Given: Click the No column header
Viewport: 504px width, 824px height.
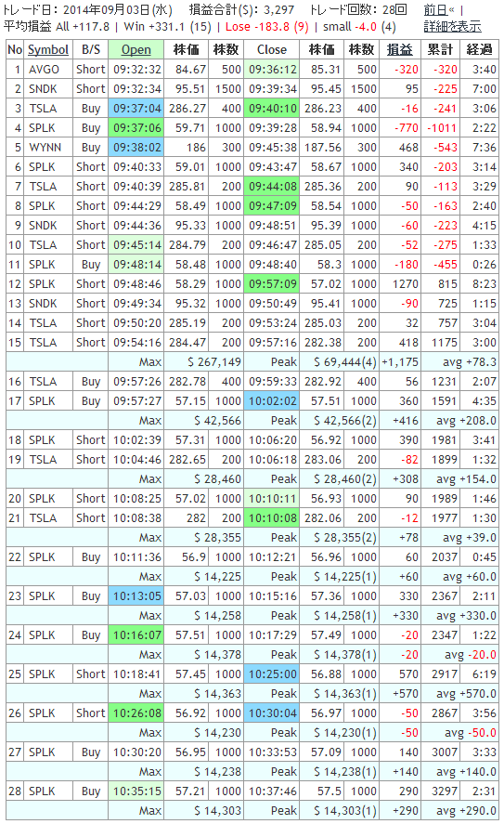Looking at the screenshot, I should [x=15, y=49].
